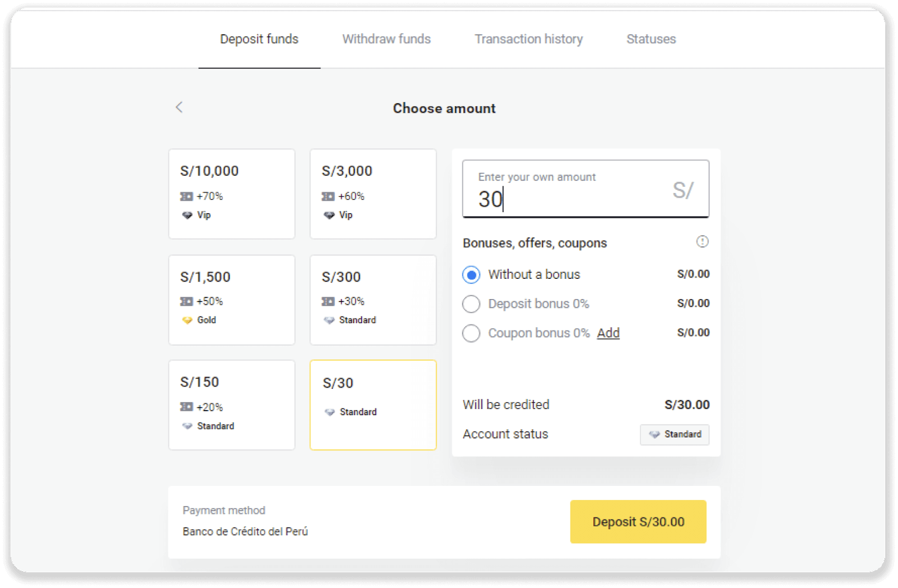
Task: Click the Add coupon link
Action: (608, 333)
